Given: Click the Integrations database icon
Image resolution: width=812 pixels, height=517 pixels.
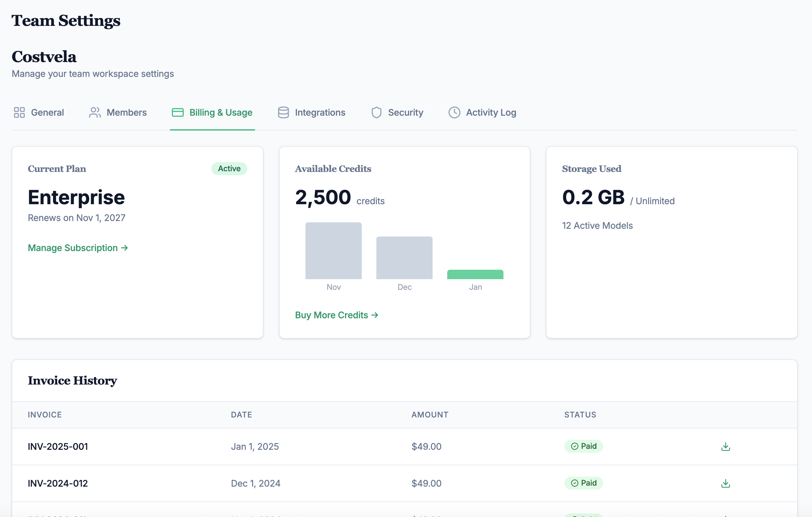Looking at the screenshot, I should pos(283,112).
